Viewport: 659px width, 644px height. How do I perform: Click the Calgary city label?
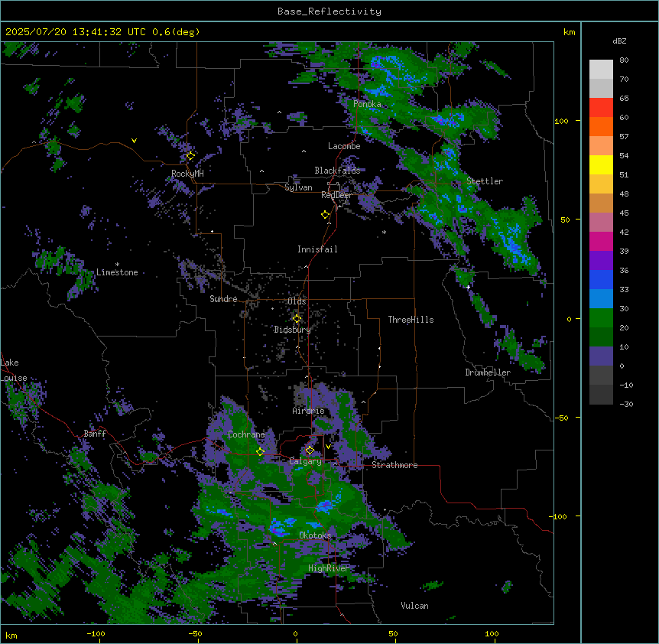tap(305, 461)
